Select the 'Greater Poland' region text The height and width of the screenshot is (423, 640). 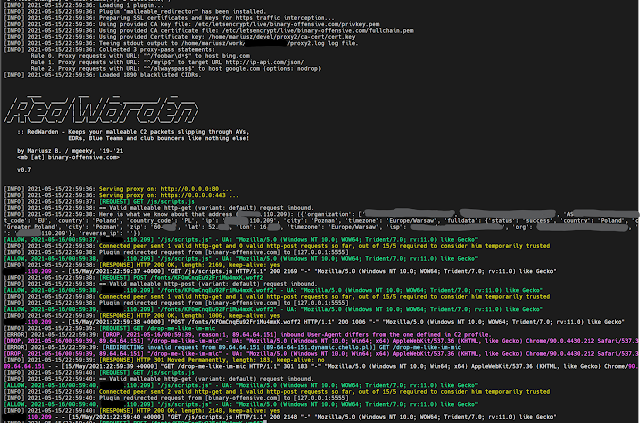[31, 227]
